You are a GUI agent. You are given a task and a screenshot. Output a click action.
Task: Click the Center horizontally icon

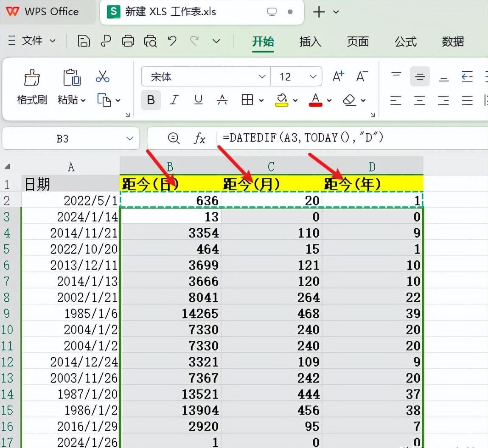tap(420, 100)
